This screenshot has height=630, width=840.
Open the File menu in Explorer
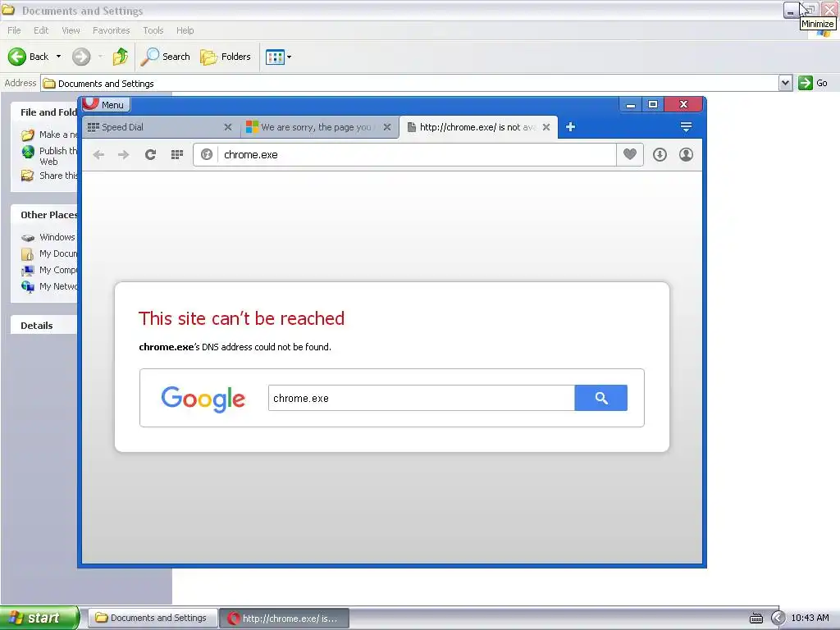click(14, 30)
